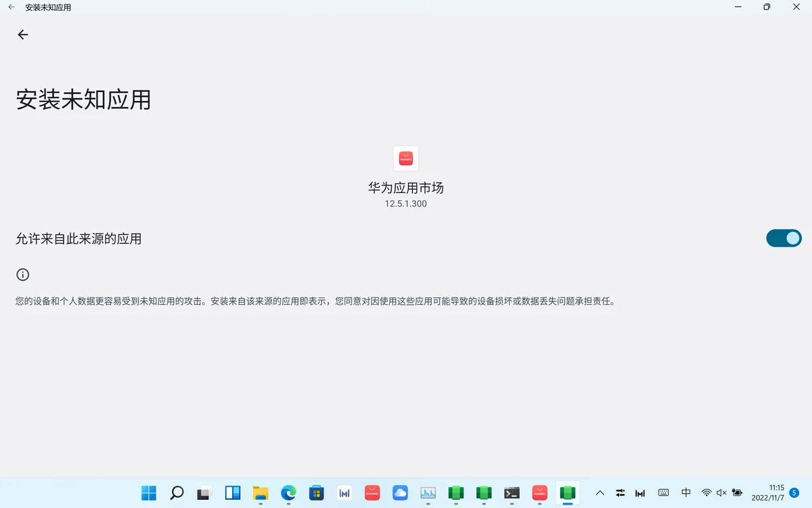The height and width of the screenshot is (508, 812).
Task: Disable the allow-from-this-source toggle
Action: click(x=784, y=238)
